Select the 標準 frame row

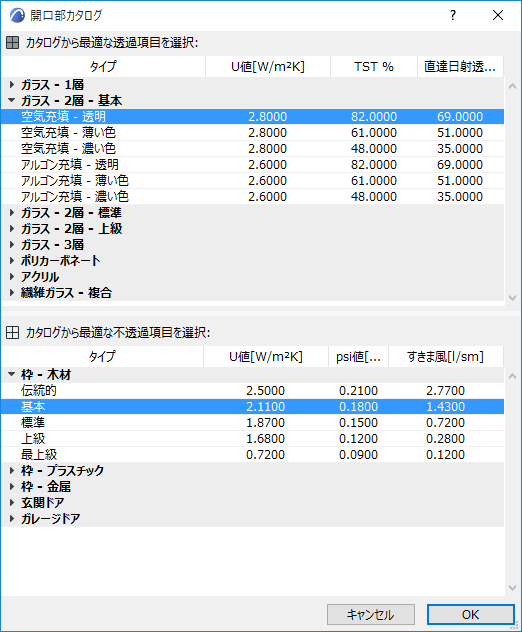pyautogui.click(x=252, y=422)
